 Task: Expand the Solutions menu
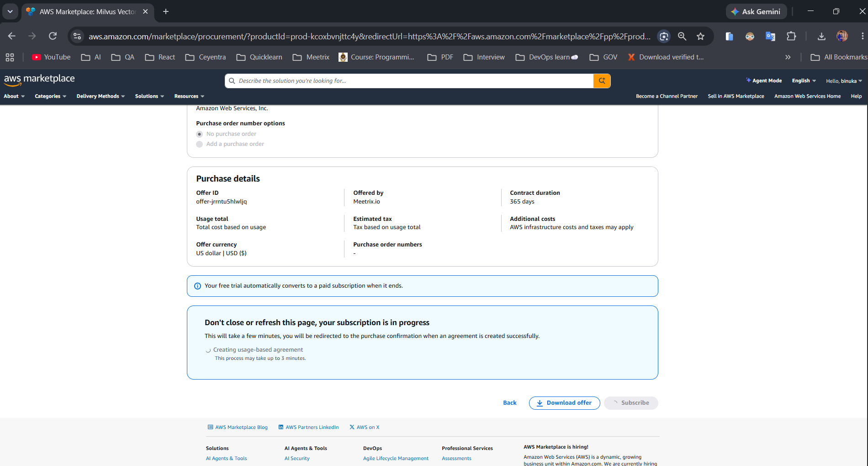(x=149, y=96)
